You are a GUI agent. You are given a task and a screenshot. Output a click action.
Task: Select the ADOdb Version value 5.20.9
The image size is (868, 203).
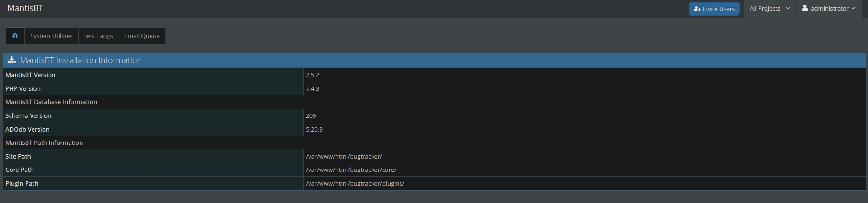tap(314, 129)
